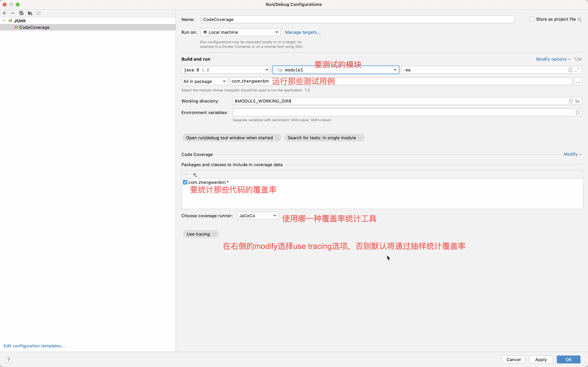Toggle the Use tracing option
This screenshot has width=588, height=367.
(214, 234)
